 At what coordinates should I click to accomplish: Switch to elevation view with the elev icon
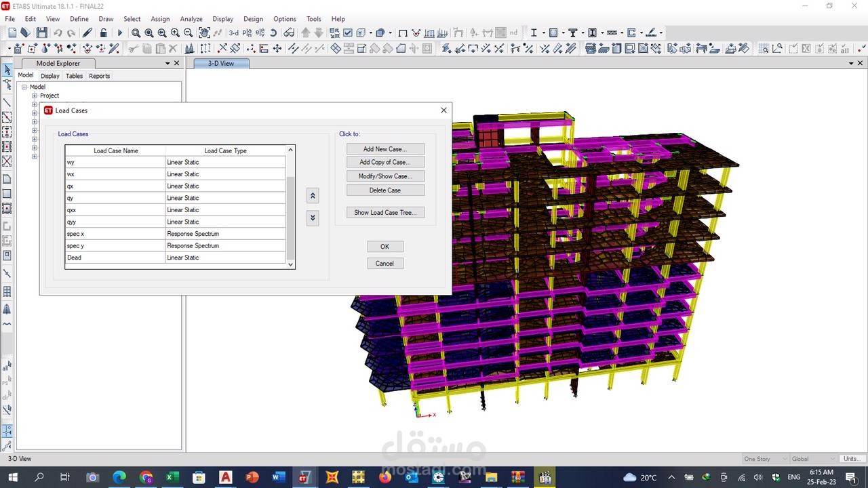260,33
